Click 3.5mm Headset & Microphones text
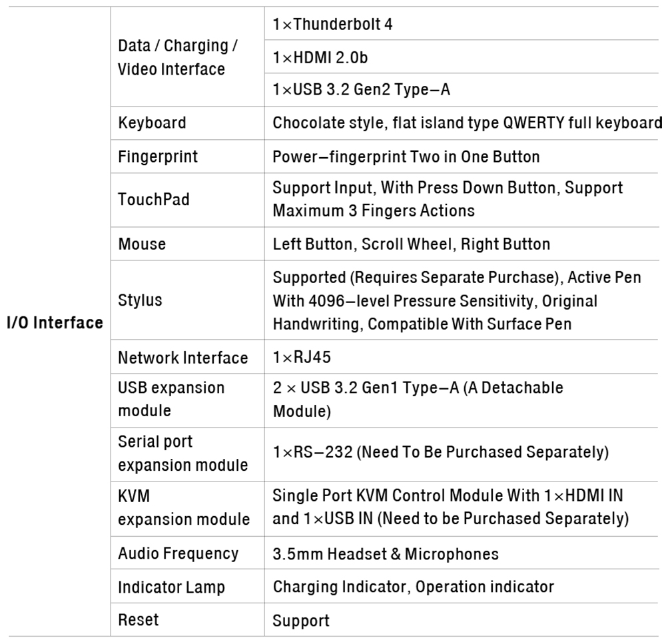Screen dimensions: 666x644 [x=385, y=554]
